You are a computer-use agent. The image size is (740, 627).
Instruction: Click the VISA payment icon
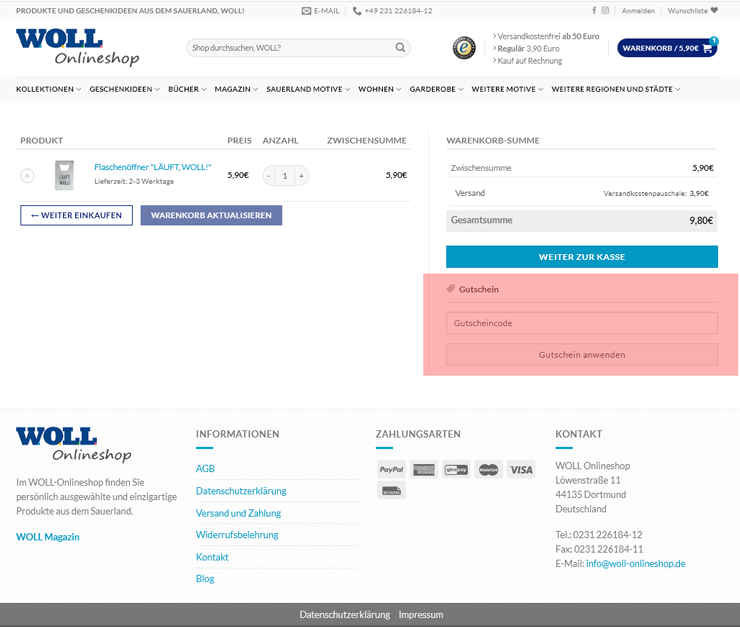pyautogui.click(x=521, y=469)
